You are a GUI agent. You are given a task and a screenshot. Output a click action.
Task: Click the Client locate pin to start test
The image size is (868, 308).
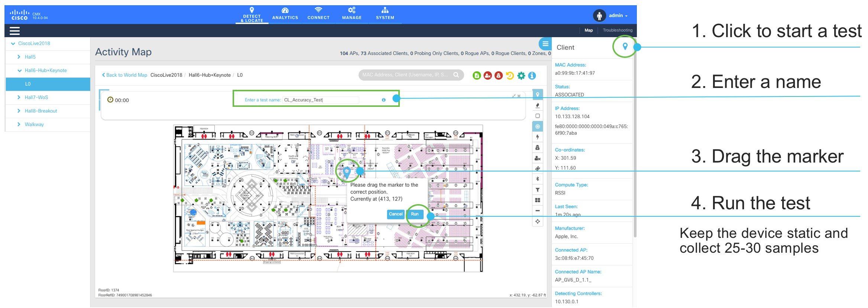pos(625,46)
